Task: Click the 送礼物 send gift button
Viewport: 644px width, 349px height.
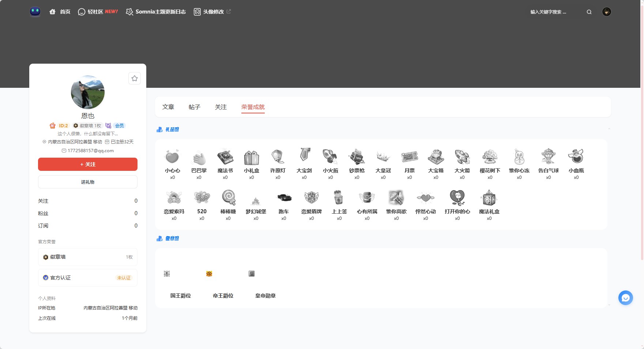Action: (x=88, y=182)
